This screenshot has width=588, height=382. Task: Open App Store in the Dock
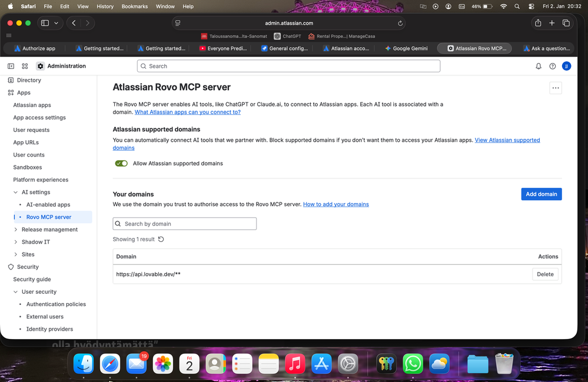tap(321, 364)
